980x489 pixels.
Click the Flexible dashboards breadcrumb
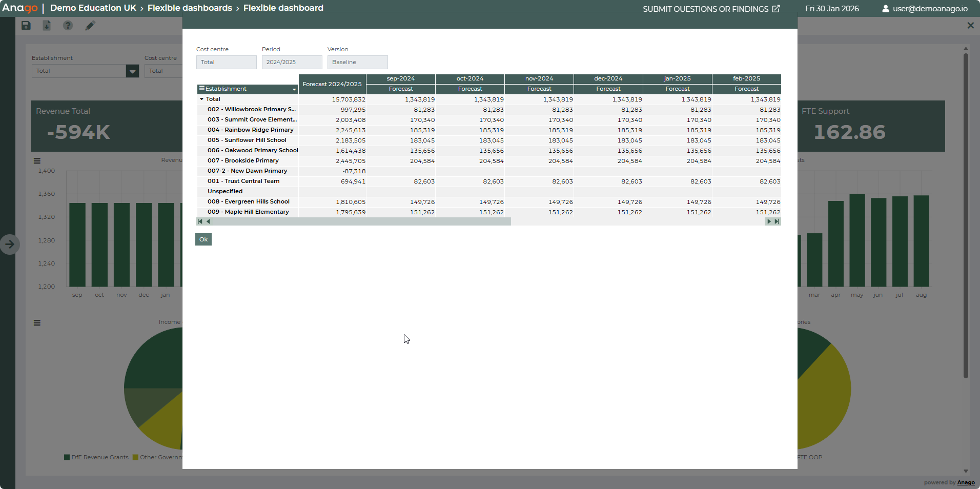point(190,8)
